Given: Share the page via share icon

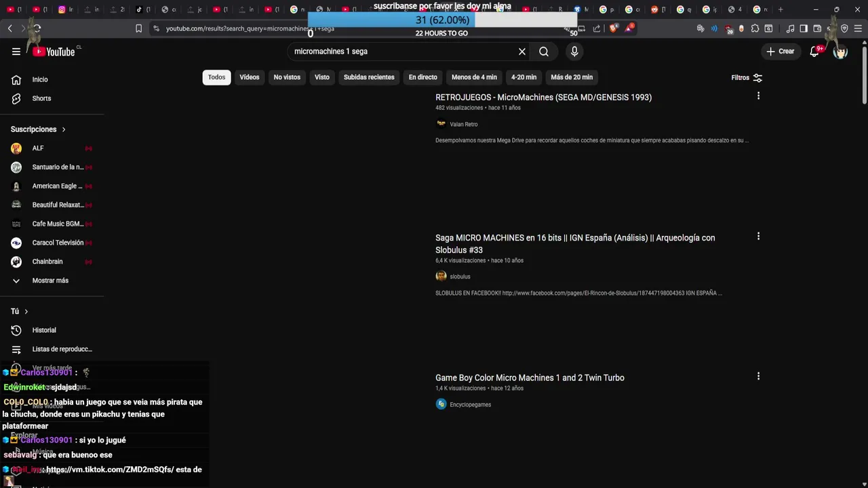Looking at the screenshot, I should 597,28.
